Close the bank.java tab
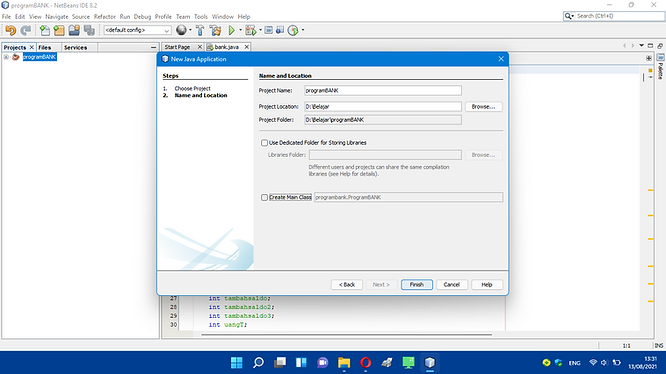This screenshot has width=666, height=374. (246, 47)
